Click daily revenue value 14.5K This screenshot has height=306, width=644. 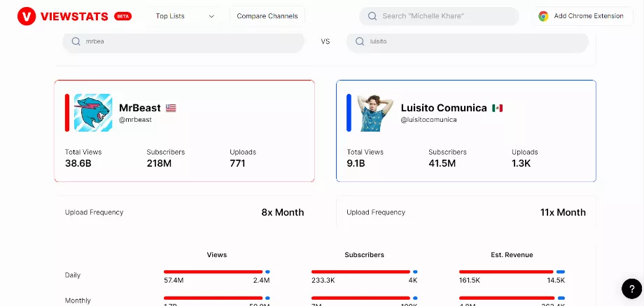(556, 281)
